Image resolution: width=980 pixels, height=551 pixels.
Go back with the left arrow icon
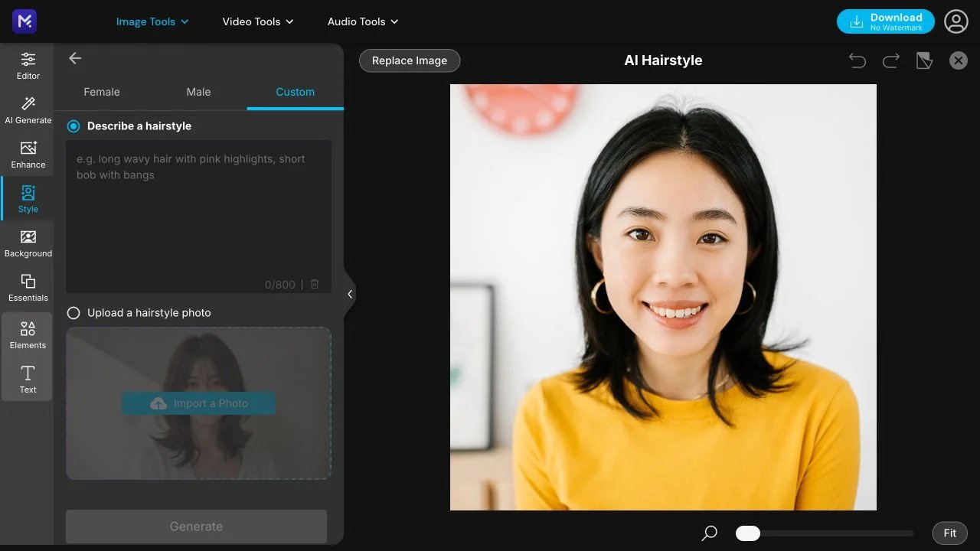75,58
